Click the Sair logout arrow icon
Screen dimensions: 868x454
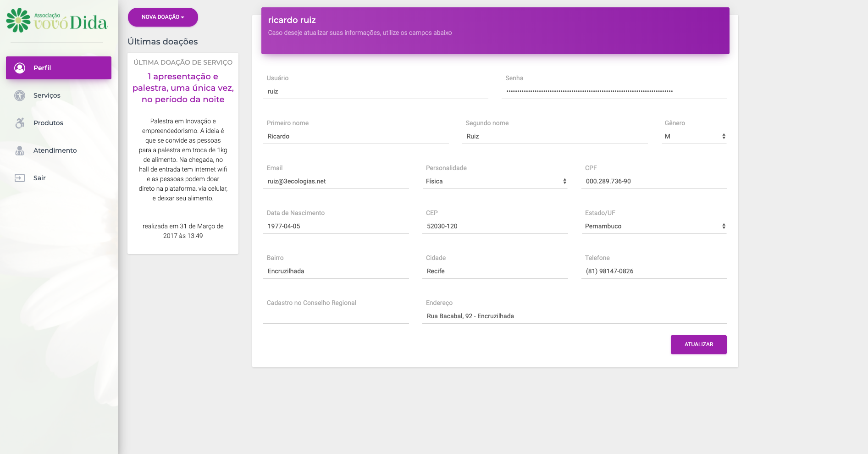click(x=20, y=178)
